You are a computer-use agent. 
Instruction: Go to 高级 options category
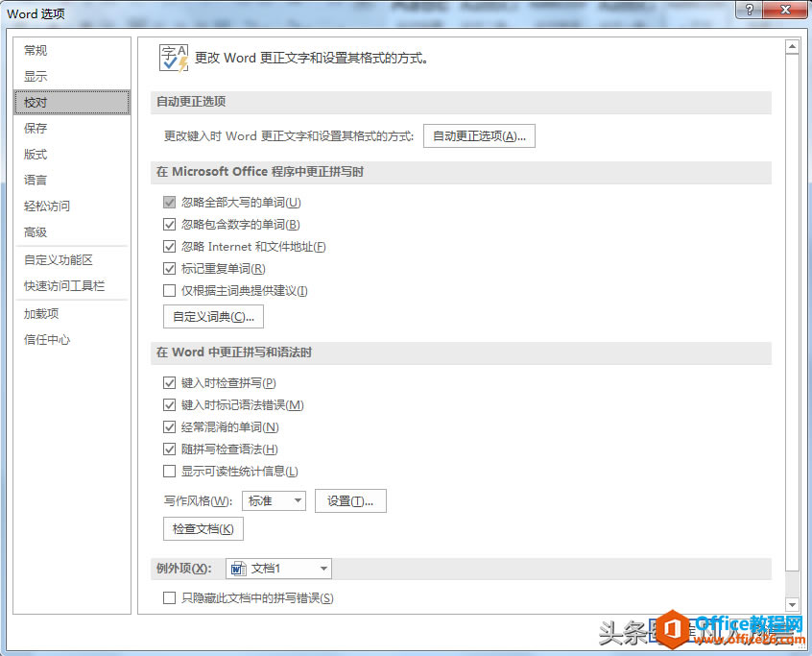point(72,231)
